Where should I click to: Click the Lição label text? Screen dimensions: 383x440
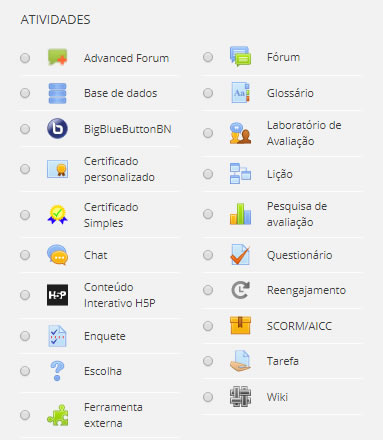(x=280, y=174)
